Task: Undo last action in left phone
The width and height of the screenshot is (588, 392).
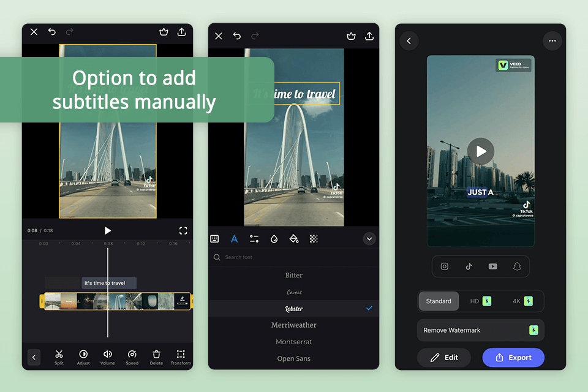Action: point(51,32)
